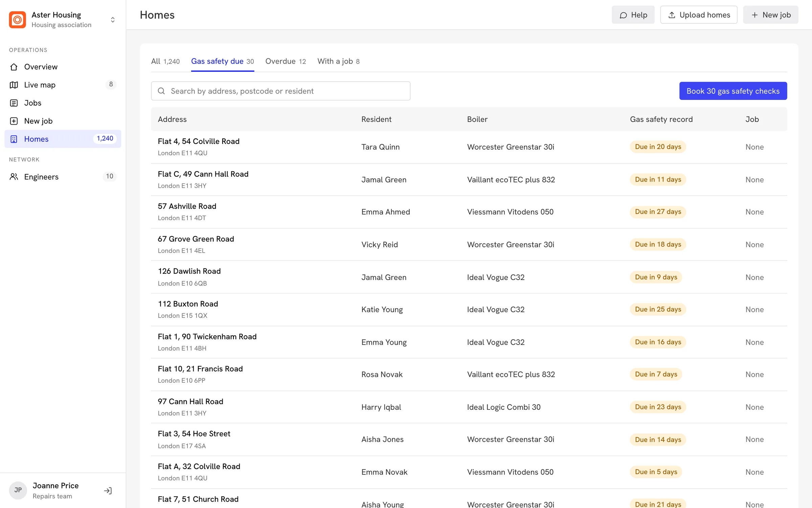Click the New job button in header
Viewport: 812px width, 508px height.
tap(770, 15)
